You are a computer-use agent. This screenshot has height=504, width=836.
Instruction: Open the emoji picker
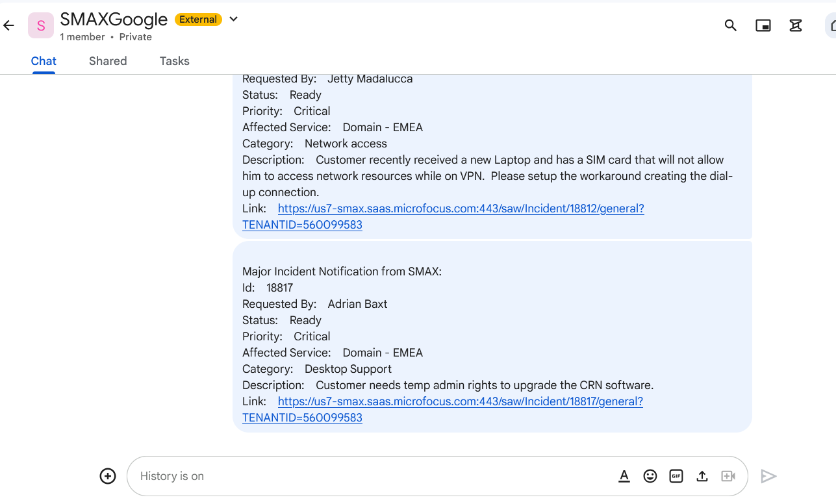[x=650, y=476]
